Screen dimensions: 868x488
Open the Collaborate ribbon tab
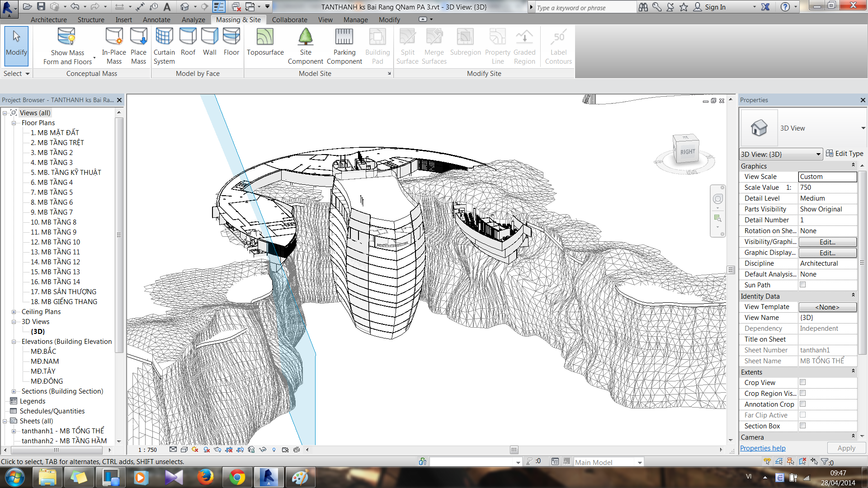coord(289,19)
